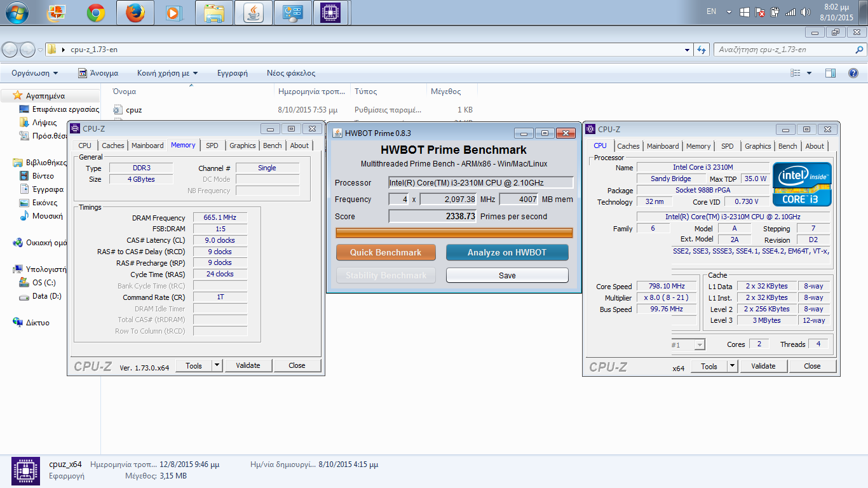This screenshot has width=868, height=488.
Task: Open the About tab in right CPU-Z
Action: pos(815,146)
